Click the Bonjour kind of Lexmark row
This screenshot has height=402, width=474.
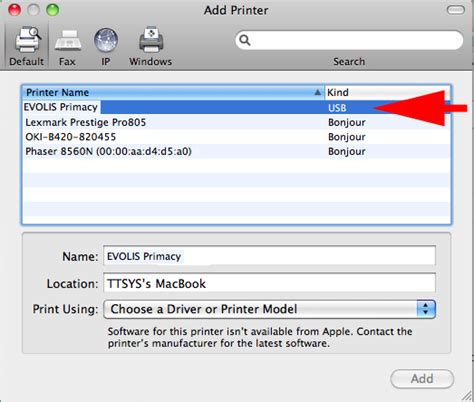pos(347,122)
